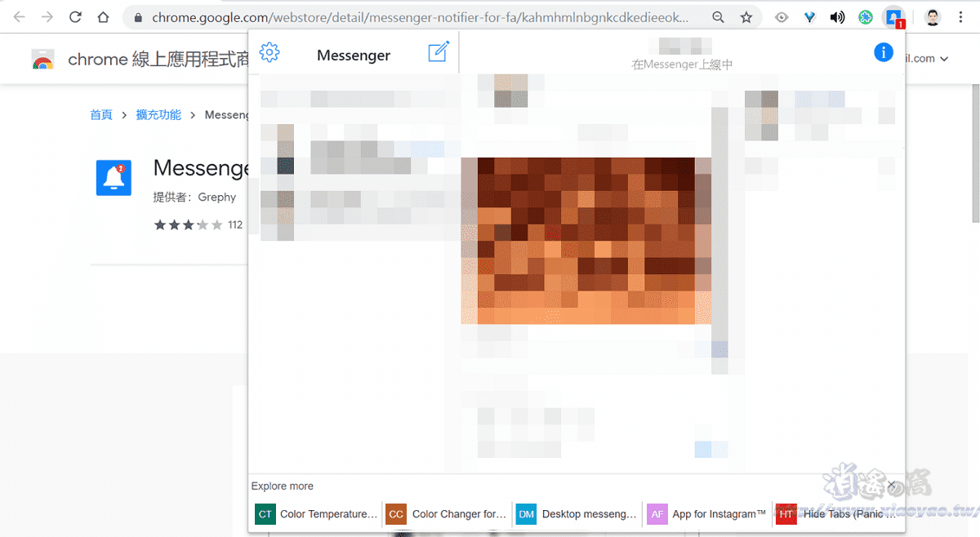Image resolution: width=980 pixels, height=537 pixels.
Task: Click 提供者: Grephy publisher text
Action: (x=194, y=197)
